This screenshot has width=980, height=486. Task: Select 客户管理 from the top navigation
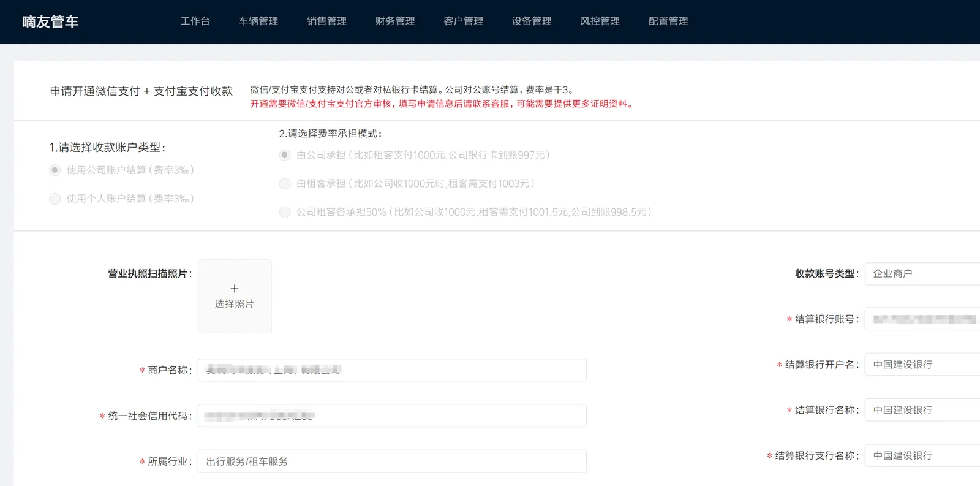[x=463, y=21]
